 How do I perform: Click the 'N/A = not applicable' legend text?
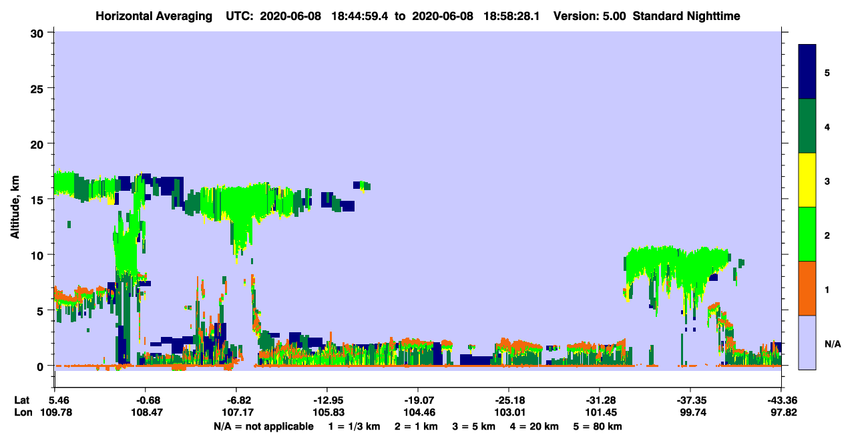pyautogui.click(x=263, y=426)
